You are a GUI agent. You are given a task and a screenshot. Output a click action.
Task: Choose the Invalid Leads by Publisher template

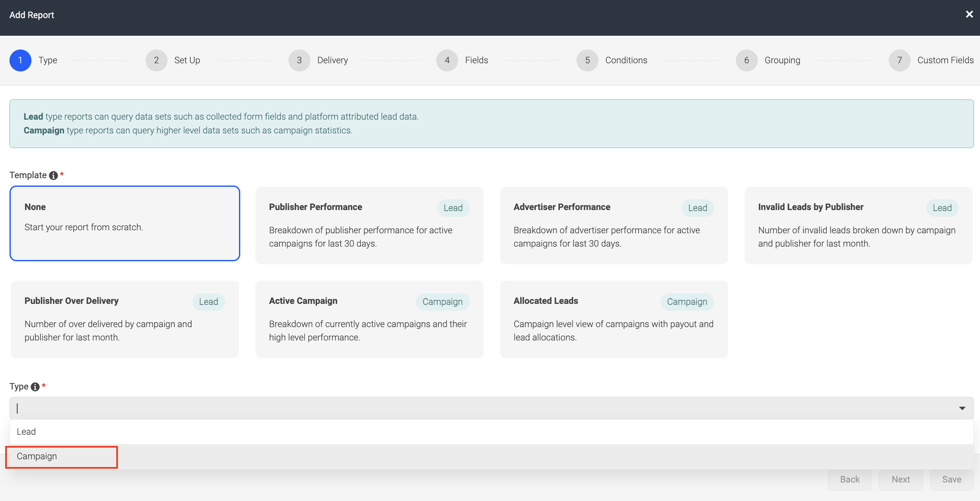pyautogui.click(x=859, y=226)
